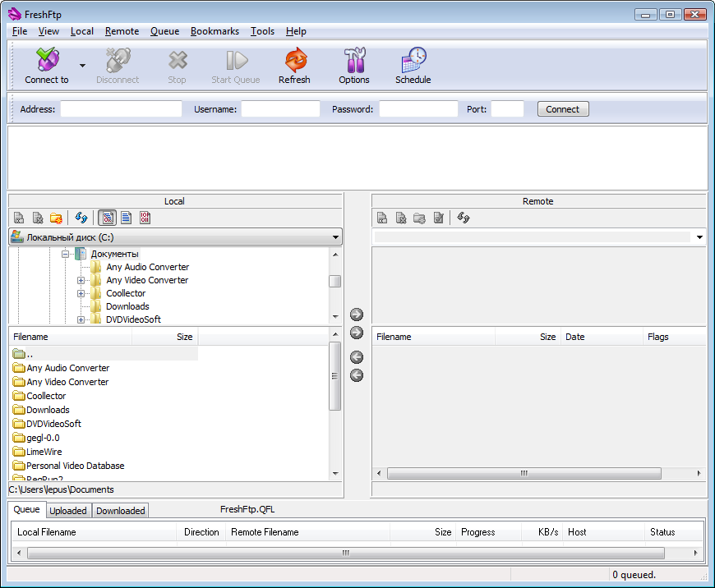This screenshot has height=588, width=715.
Task: Click the Username input field
Action: 280,109
